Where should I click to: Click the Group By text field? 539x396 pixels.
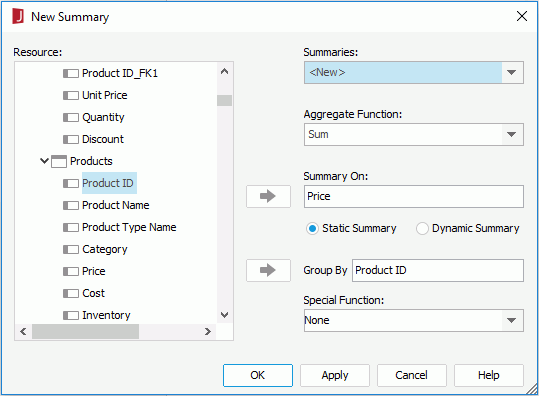(438, 270)
